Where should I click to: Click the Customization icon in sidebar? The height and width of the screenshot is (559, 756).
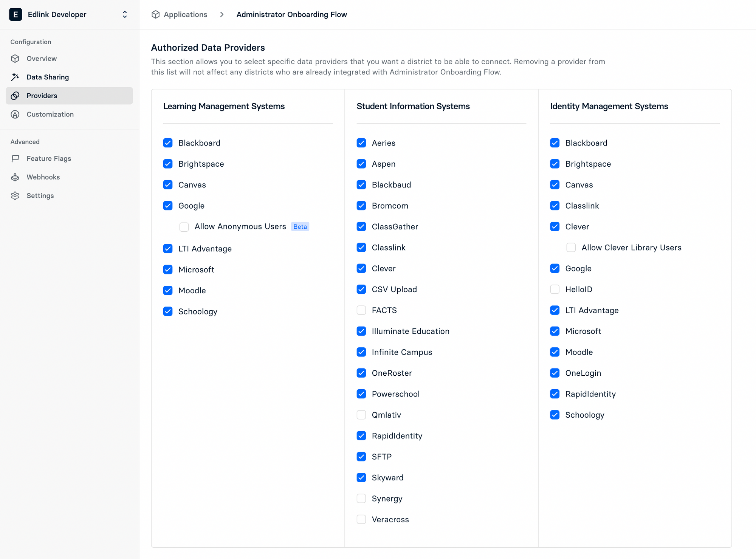coord(15,114)
